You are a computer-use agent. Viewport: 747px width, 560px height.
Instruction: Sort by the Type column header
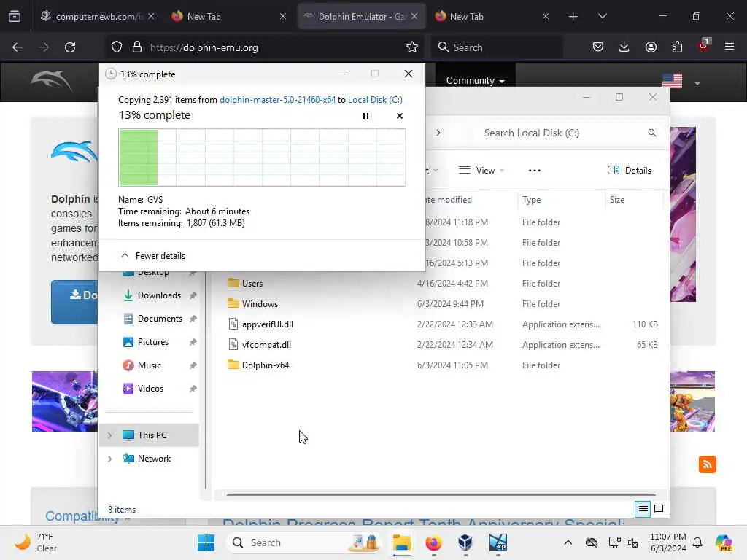pyautogui.click(x=560, y=200)
